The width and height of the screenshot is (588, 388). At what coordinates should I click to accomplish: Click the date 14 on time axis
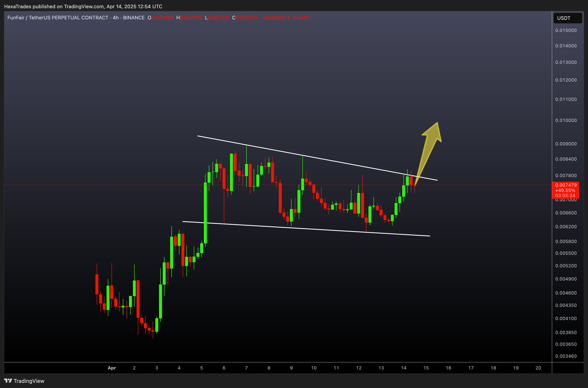coord(404,368)
